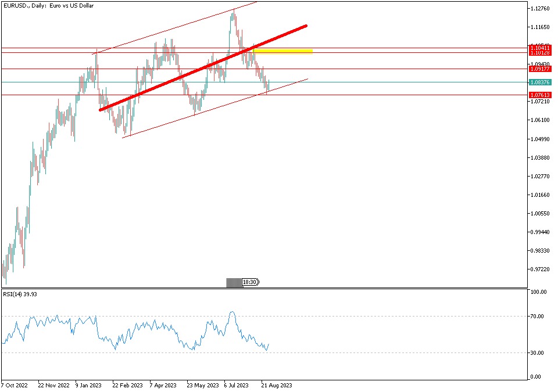This screenshot has height=392, width=558.
Task: Click the 18:30 time marker arrow
Action: click(x=250, y=282)
